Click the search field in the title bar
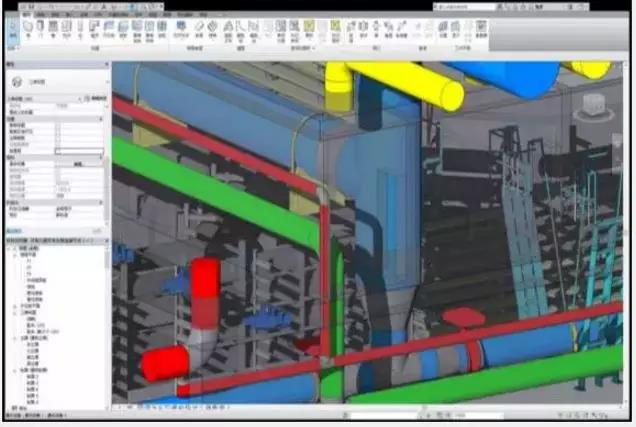Image resolution: width=636 pixels, height=427 pixels. pos(464,7)
